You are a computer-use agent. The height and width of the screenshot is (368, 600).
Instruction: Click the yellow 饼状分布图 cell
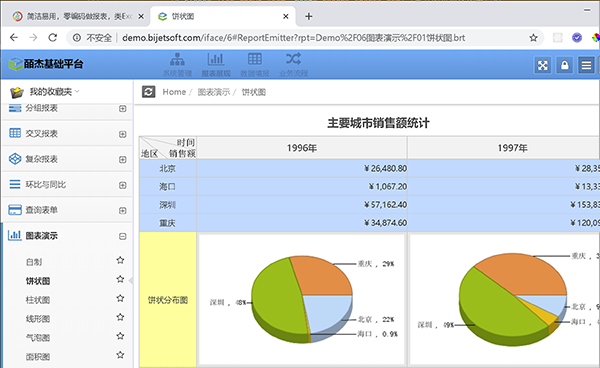click(x=168, y=300)
